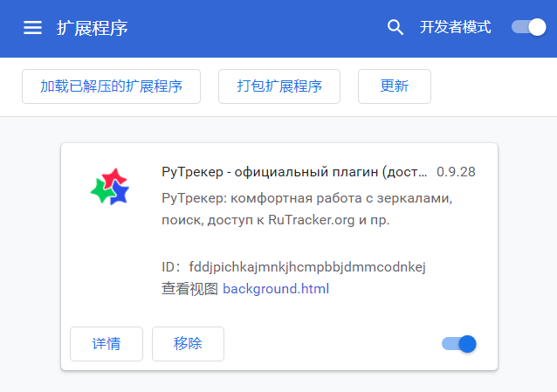Click 移除 to remove РуТрекер extension

188,344
